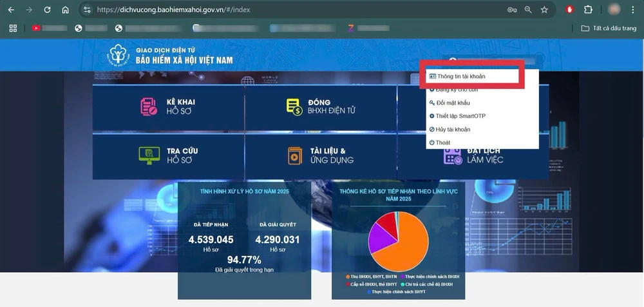Viewport: 644px width, 307px height.
Task: Click the zoom magnifier icon in address bar
Action: pyautogui.click(x=528, y=10)
